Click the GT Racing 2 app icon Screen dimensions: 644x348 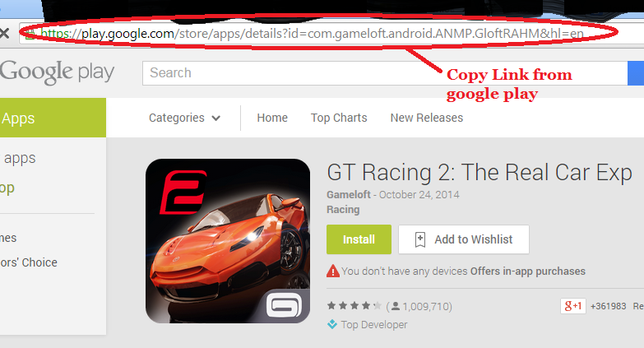click(228, 241)
